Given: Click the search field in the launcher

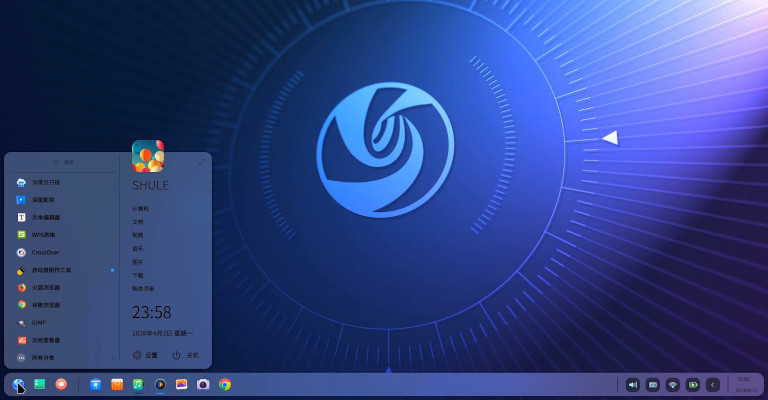Looking at the screenshot, I should pos(62,162).
